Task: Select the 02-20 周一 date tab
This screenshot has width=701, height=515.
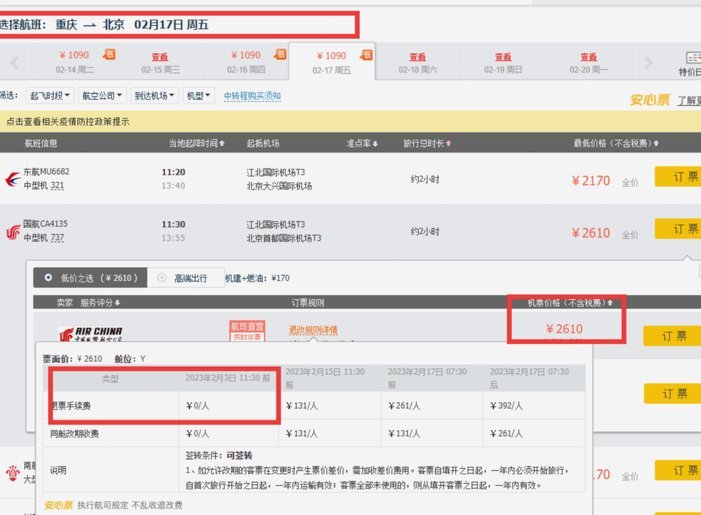Action: [x=588, y=62]
